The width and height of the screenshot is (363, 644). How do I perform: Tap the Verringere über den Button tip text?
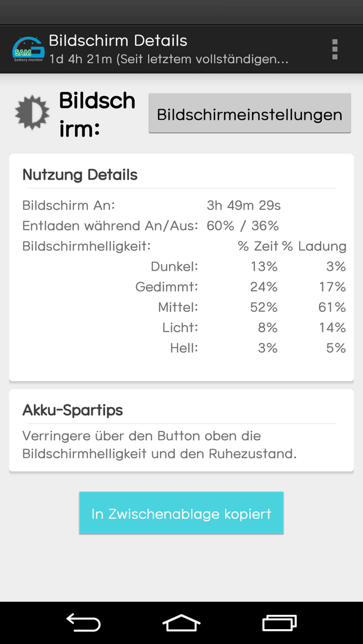[159, 445]
